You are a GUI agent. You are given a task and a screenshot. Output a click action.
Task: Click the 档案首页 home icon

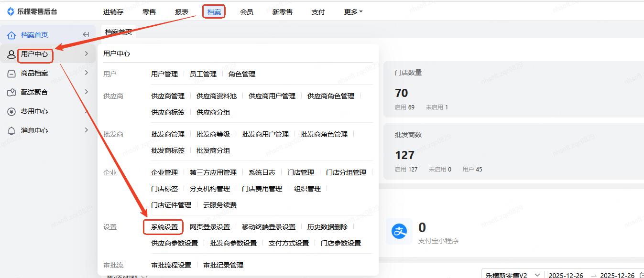11,35
